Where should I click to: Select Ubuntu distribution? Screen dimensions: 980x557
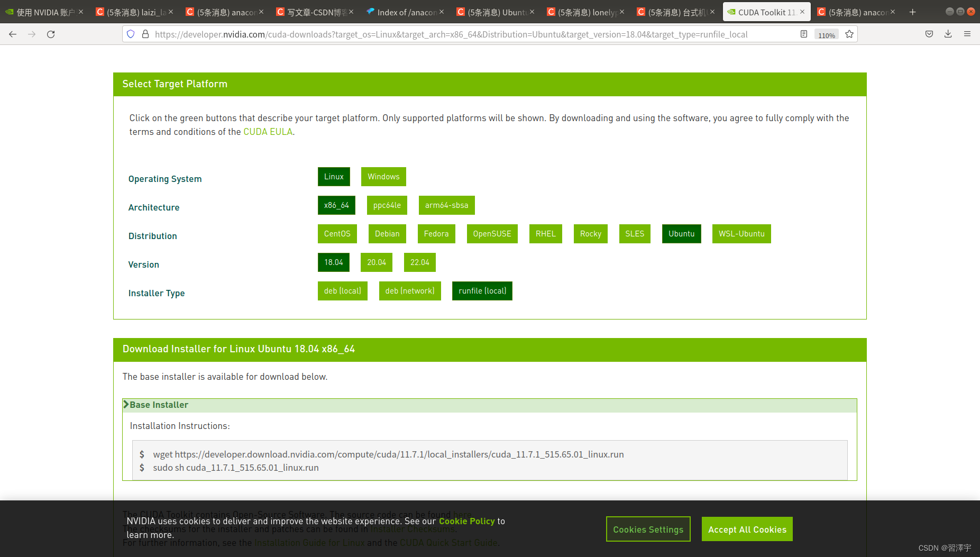pos(681,234)
